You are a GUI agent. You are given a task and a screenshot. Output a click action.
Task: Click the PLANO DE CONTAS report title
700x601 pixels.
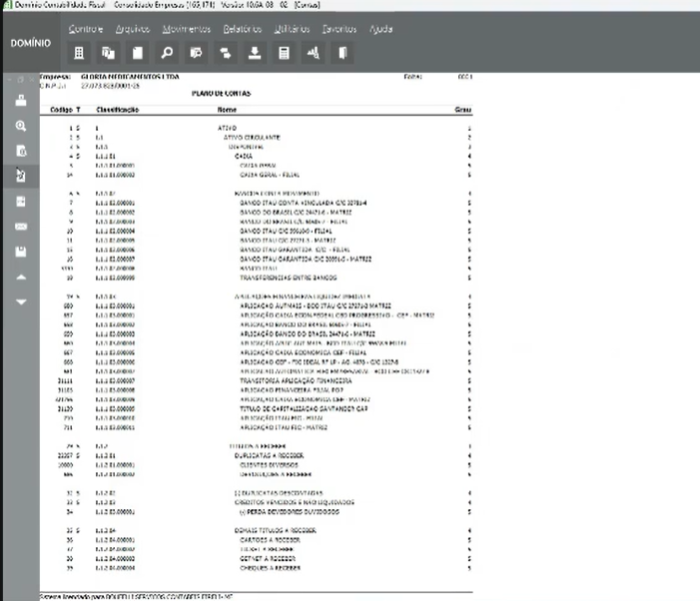221,93
